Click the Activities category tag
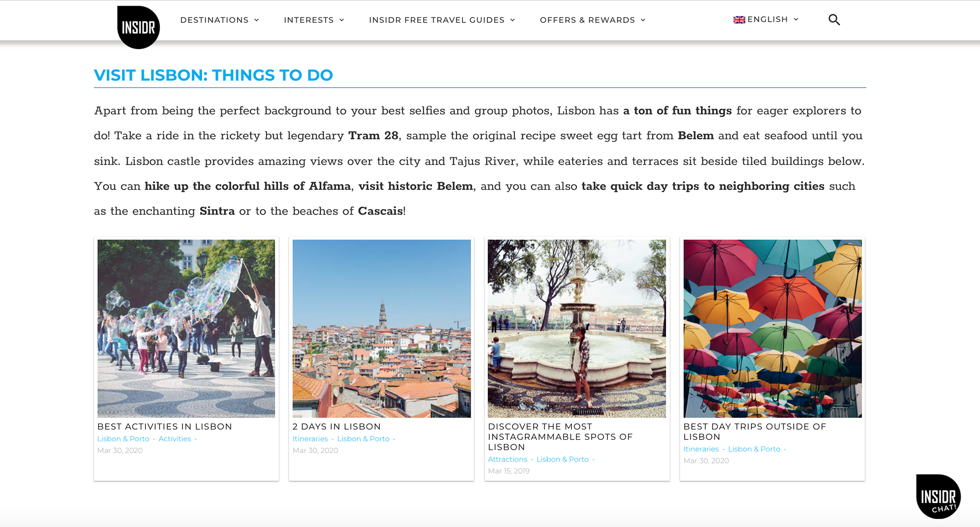980x527 pixels. click(x=175, y=439)
